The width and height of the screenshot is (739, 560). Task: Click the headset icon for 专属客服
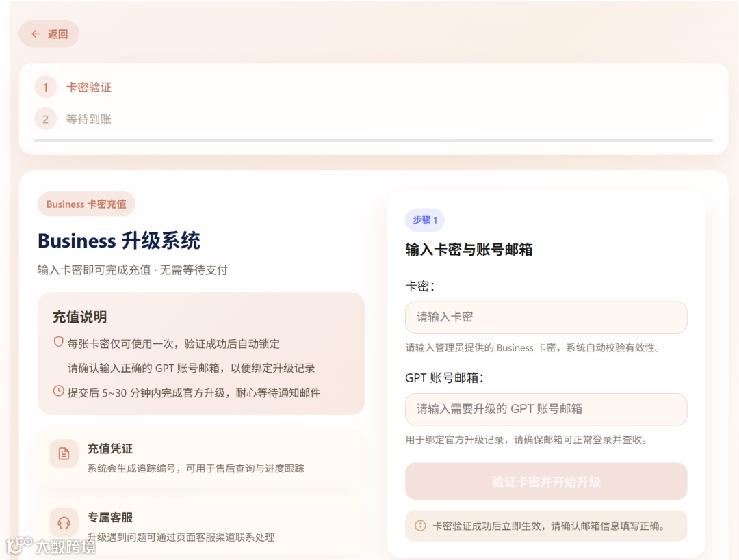click(64, 522)
